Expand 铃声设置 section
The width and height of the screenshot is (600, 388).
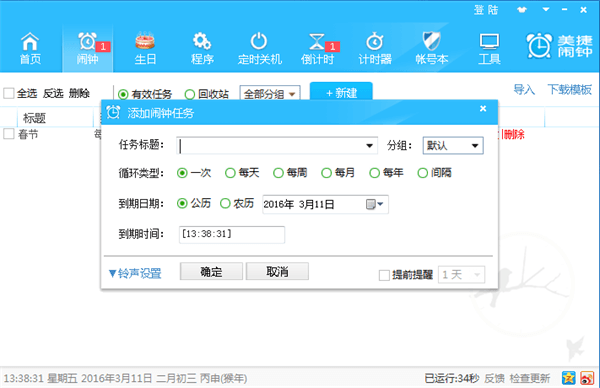135,273
